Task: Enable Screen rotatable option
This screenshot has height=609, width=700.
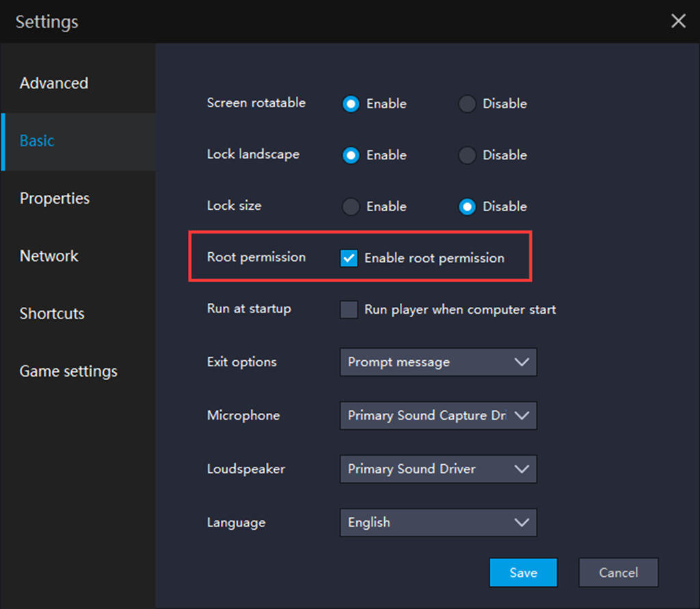Action: (x=351, y=104)
